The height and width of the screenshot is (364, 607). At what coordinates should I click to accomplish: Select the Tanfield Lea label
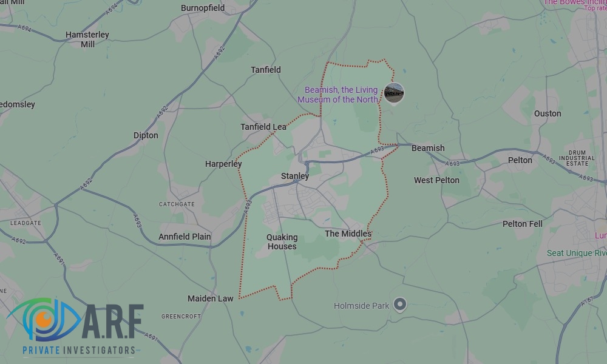263,127
